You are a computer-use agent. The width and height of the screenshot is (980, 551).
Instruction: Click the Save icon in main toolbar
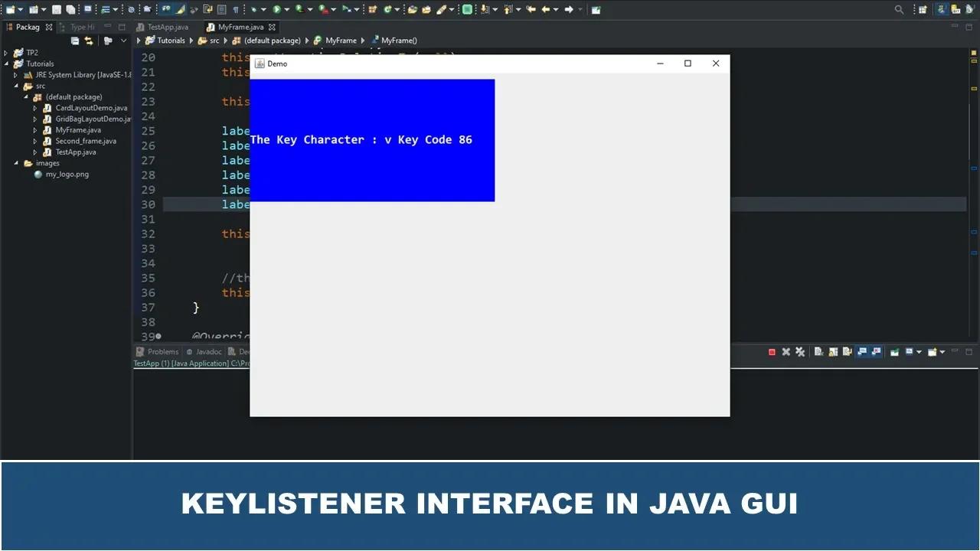coord(57,9)
